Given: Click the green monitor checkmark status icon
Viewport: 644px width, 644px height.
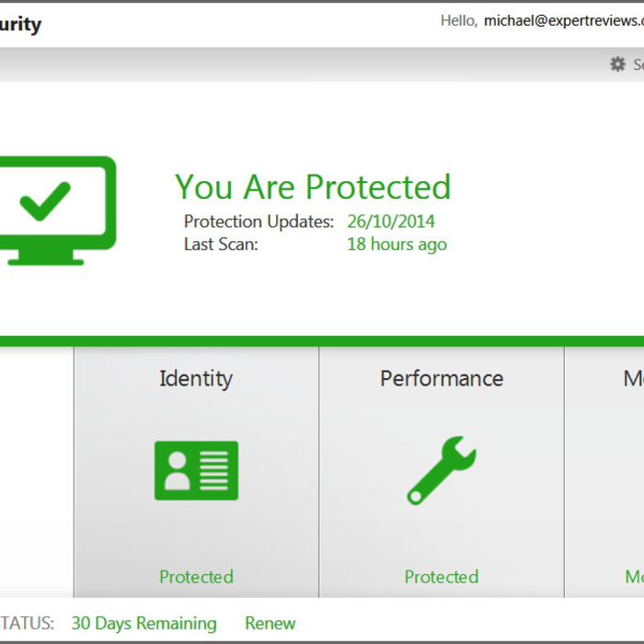Looking at the screenshot, I should click(x=57, y=211).
